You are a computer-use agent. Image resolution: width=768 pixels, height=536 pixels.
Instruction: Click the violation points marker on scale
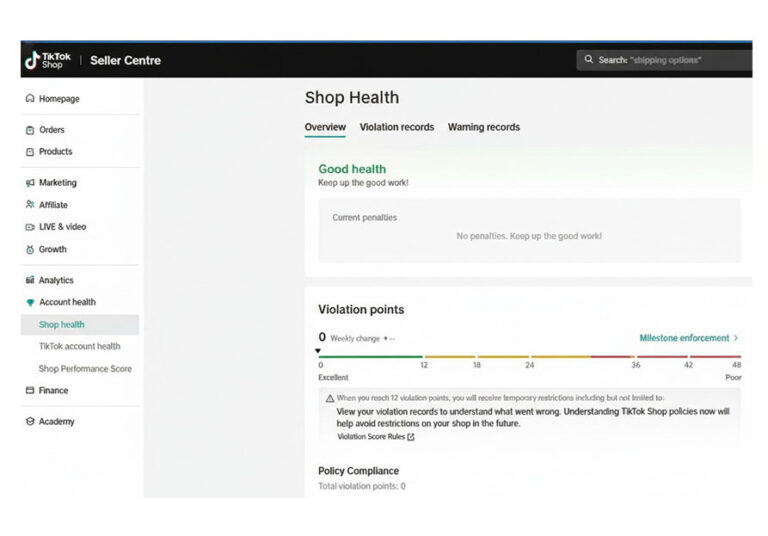(x=319, y=351)
